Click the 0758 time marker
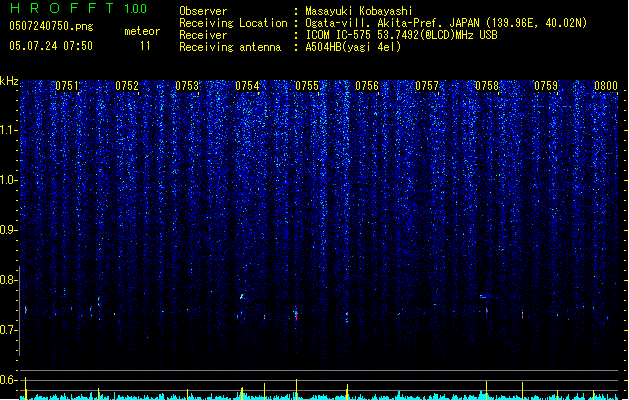Viewport: 629px width, 400px height. [487, 86]
